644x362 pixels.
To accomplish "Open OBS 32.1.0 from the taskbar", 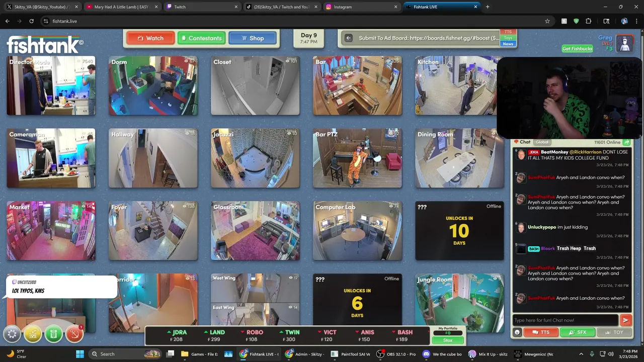I will (x=397, y=354).
